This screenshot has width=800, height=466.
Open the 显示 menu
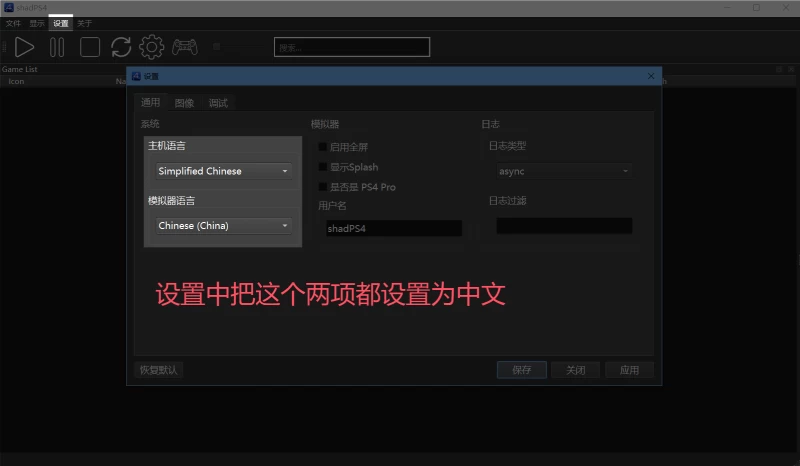[x=37, y=23]
